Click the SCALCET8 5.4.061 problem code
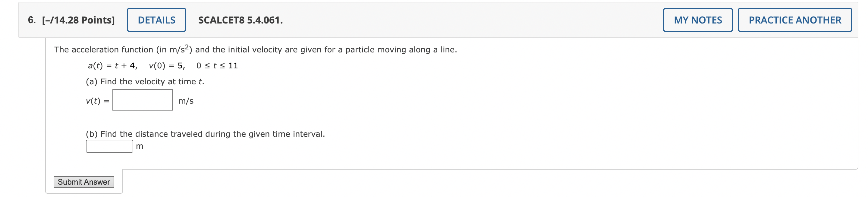The width and height of the screenshot is (868, 197). 241,20
